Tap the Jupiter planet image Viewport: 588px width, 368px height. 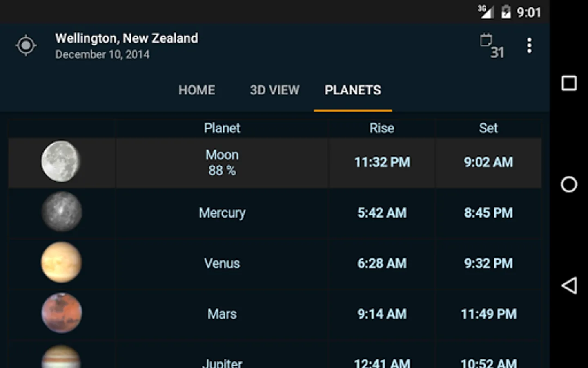click(62, 358)
